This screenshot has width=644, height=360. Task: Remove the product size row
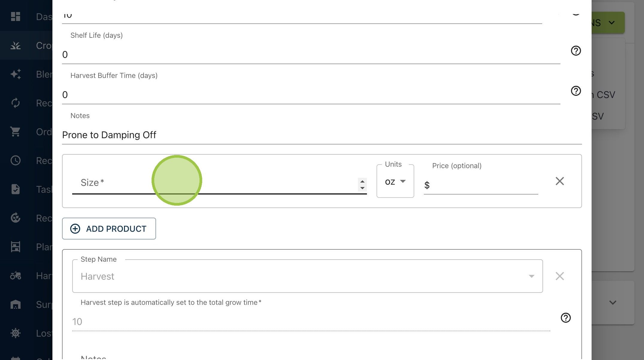560,181
